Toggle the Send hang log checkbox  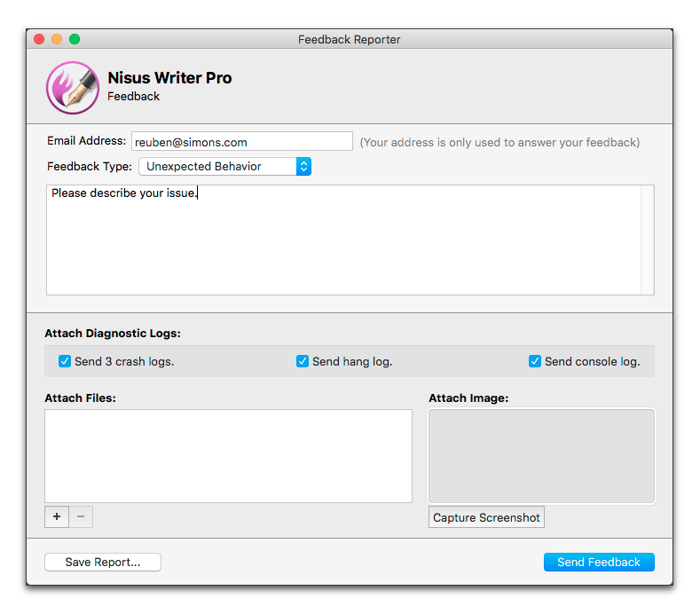[x=303, y=361]
